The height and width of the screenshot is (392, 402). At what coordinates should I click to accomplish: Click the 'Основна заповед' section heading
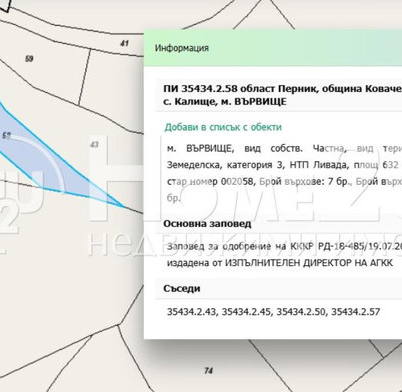(207, 224)
